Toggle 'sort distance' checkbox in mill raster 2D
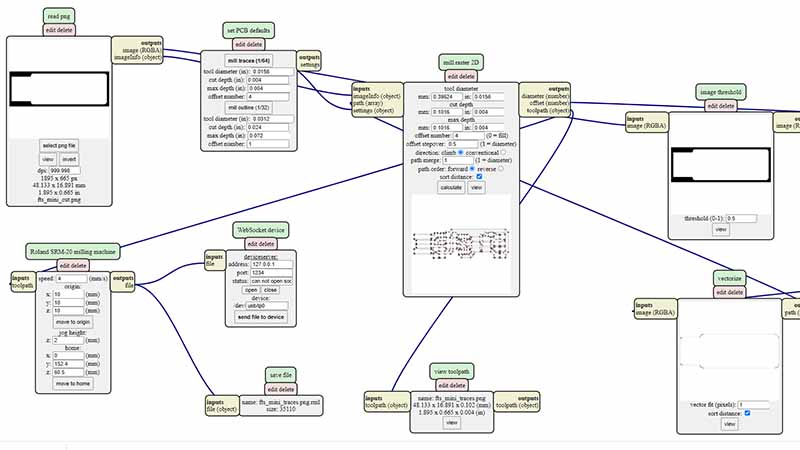The image size is (800, 450). 479,177
